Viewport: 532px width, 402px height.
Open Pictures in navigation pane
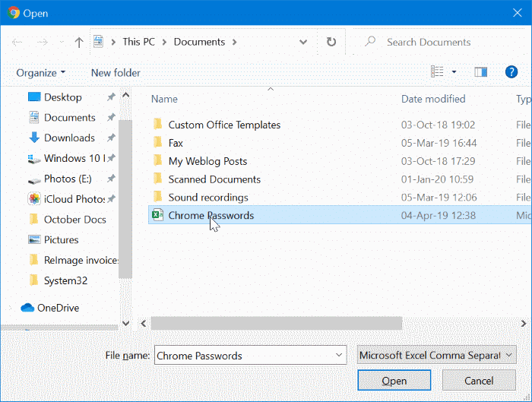(61, 240)
